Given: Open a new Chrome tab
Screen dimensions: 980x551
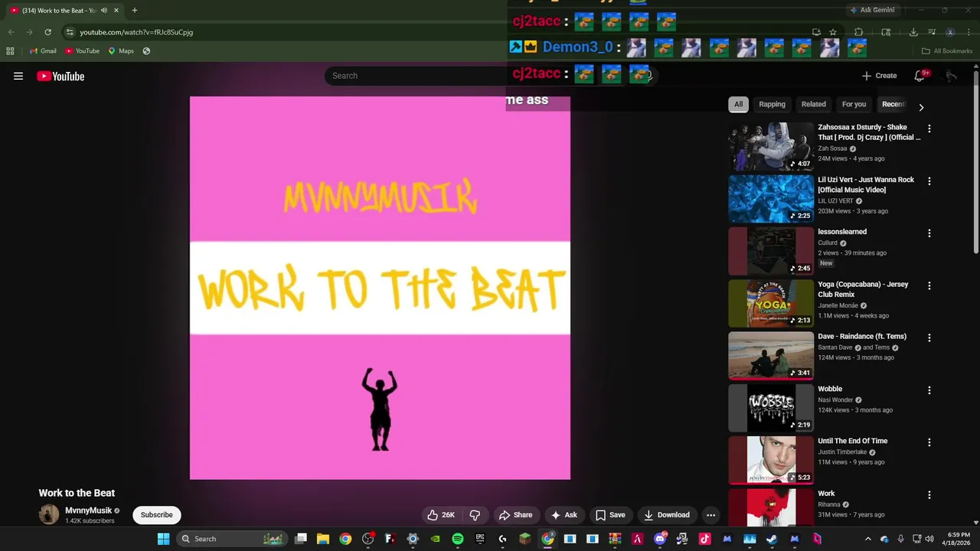Looking at the screenshot, I should pos(135,11).
